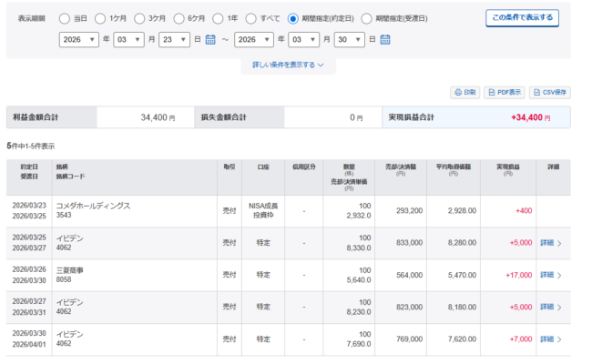Open 詳細 link for イビデン 2026/03/30 trade
592x364 pixels.
pyautogui.click(x=551, y=339)
